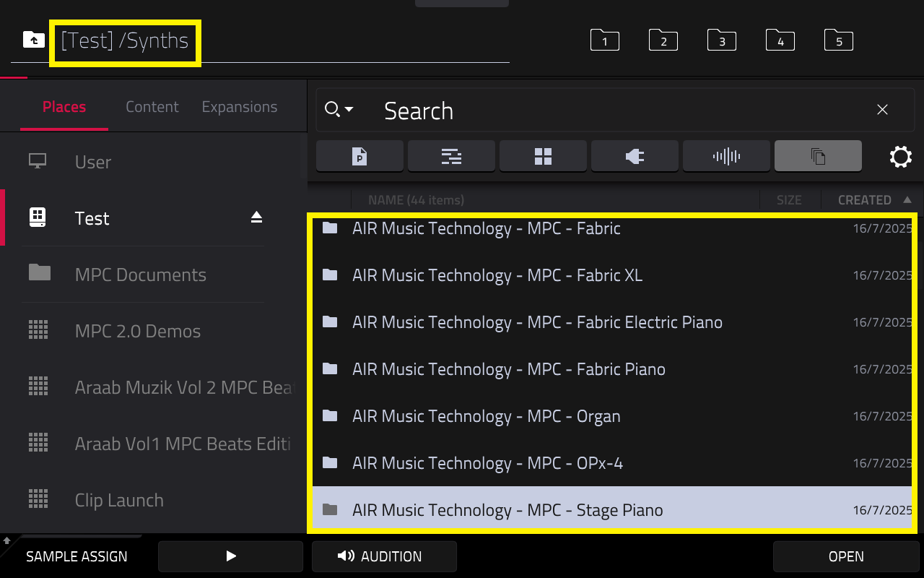The height and width of the screenshot is (578, 924).
Task: Click the User monitor icon
Action: click(38, 161)
